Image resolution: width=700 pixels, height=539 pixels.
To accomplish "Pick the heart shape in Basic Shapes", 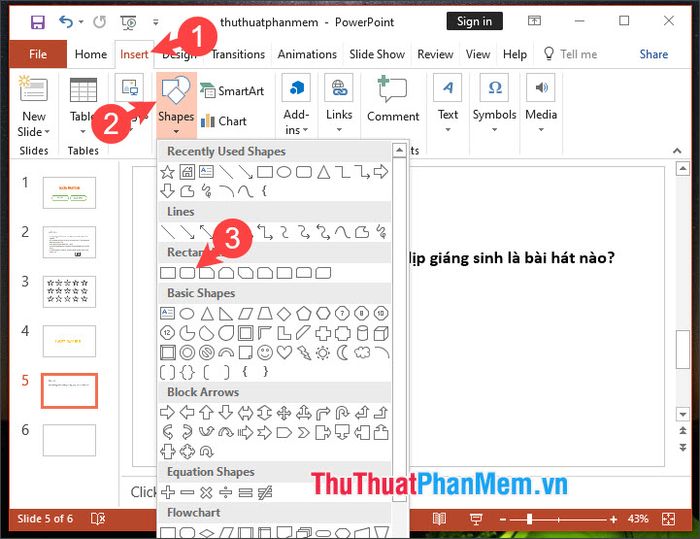I will click(x=284, y=352).
